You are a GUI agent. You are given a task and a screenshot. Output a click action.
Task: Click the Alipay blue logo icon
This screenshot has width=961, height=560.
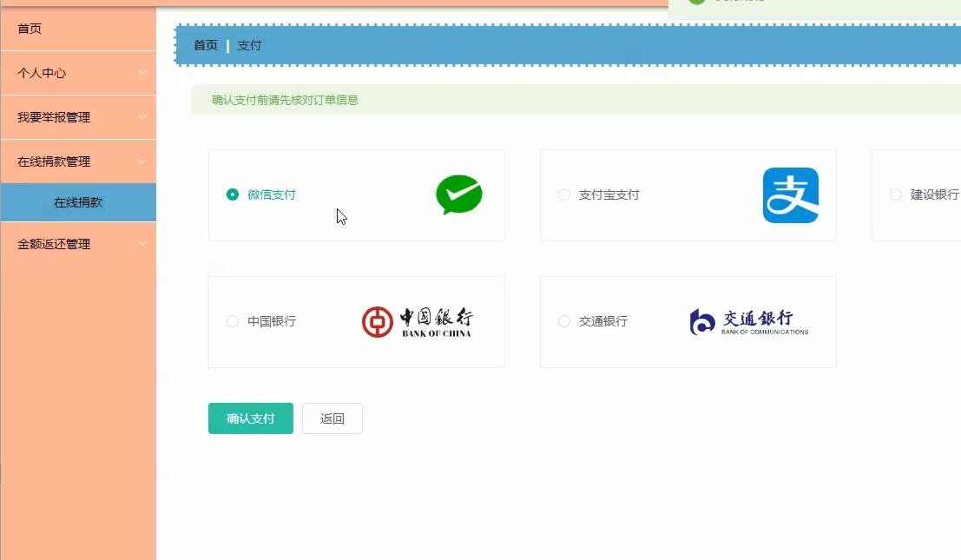[791, 194]
